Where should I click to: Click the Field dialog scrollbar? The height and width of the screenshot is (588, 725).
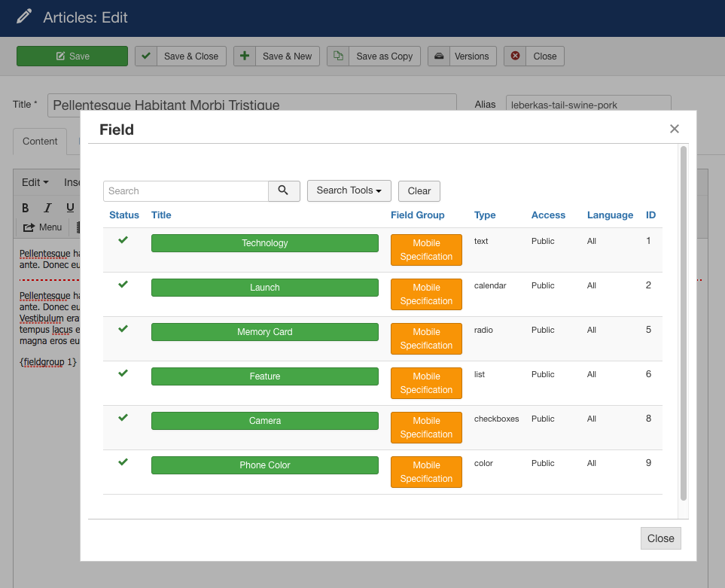[x=683, y=324]
